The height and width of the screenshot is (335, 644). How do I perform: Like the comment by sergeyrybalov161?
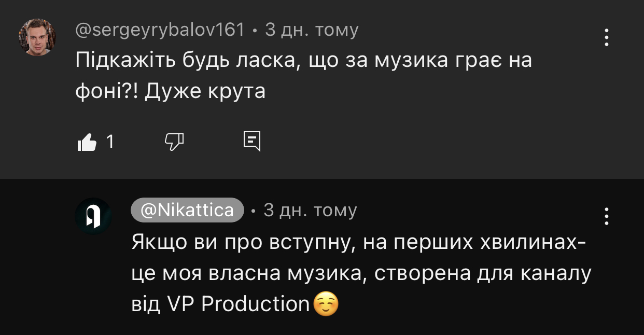coord(87,142)
